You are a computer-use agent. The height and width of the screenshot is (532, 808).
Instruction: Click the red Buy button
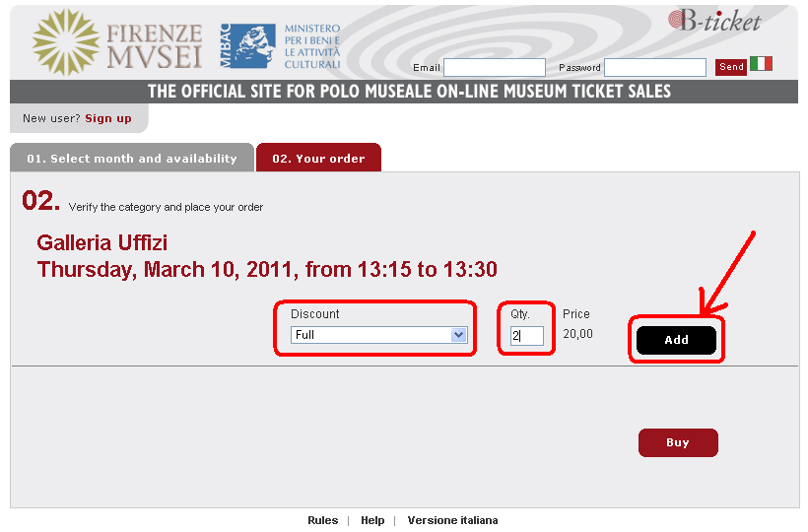678,442
